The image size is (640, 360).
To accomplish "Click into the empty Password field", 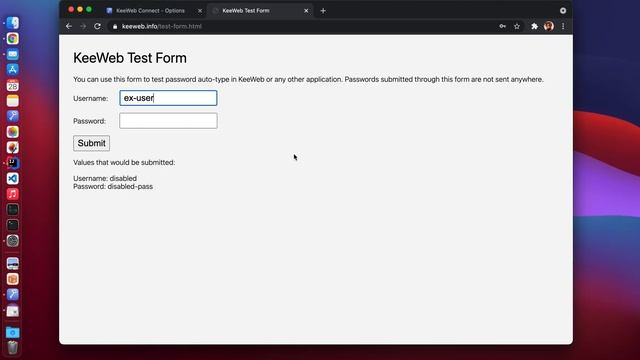I will (168, 121).
